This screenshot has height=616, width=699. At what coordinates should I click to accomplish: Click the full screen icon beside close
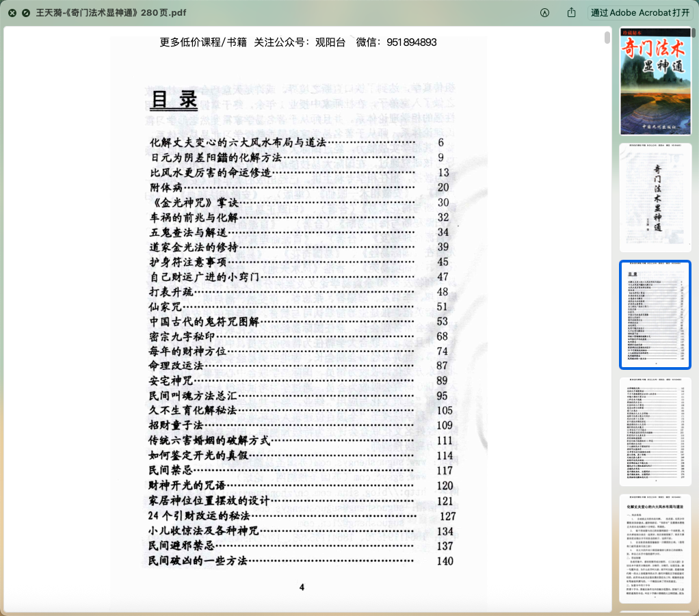pyautogui.click(x=26, y=13)
